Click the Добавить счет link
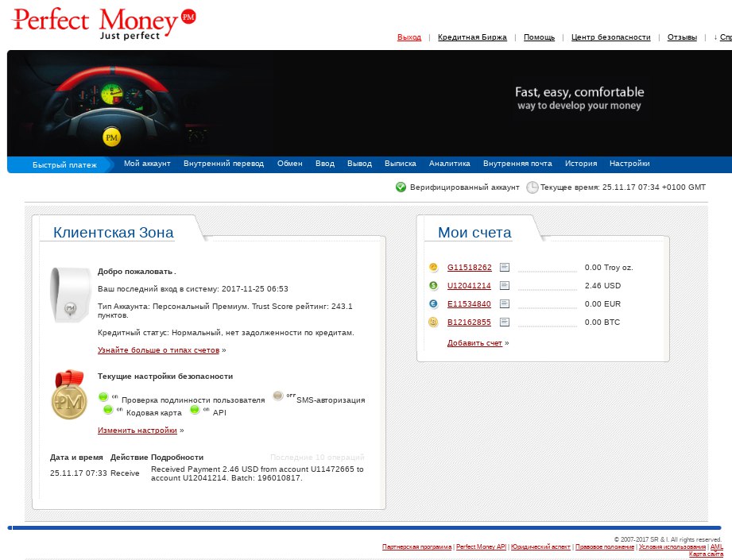The height and width of the screenshot is (560, 732). (474, 343)
